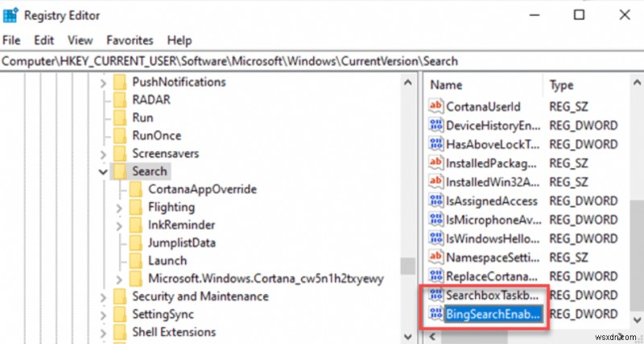Screen dimensions: 644x344
Task: Click the DWORD icon beside HasAboveLockT...
Action: click(x=436, y=144)
